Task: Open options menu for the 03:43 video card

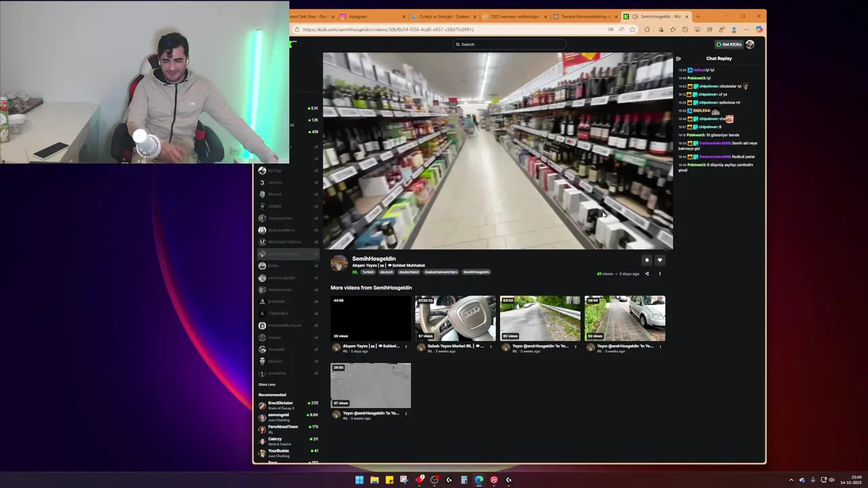Action: pos(576,346)
